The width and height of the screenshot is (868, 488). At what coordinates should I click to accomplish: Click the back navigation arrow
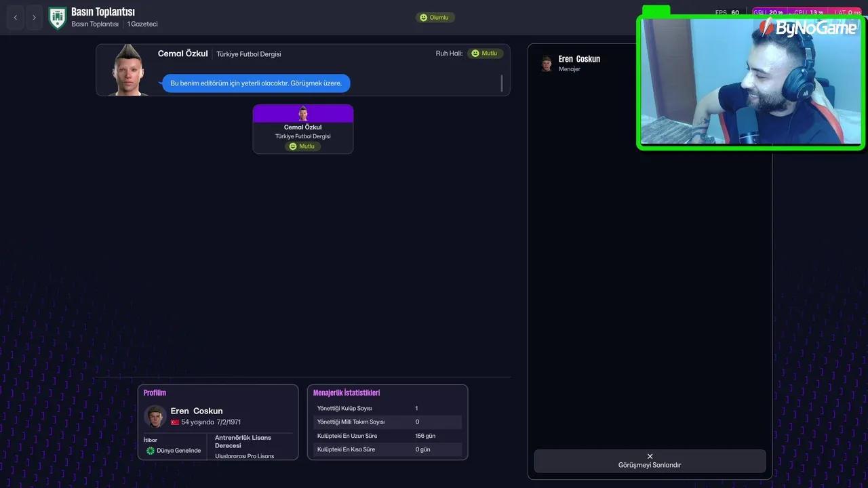coord(16,18)
